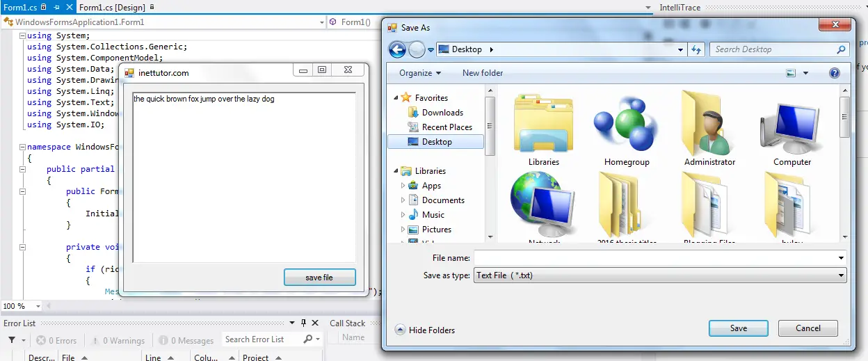Pin the Error List panel
The image size is (868, 361).
pos(303,323)
